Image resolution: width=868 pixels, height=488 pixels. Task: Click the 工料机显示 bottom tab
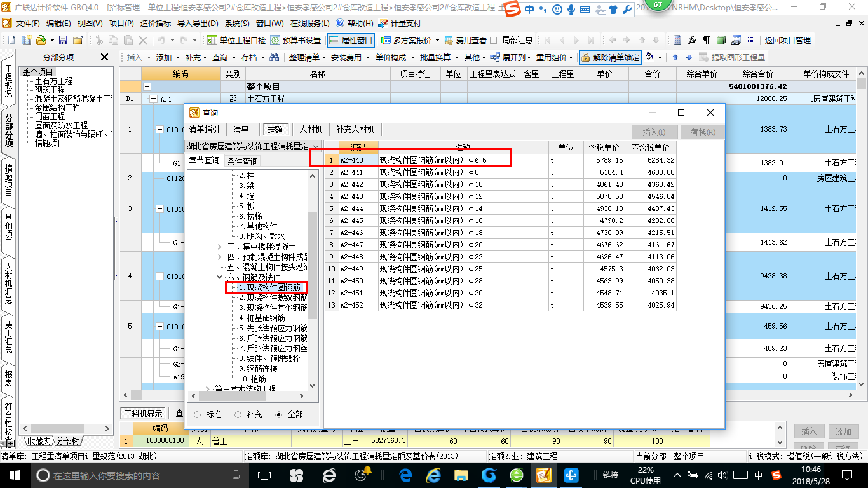click(144, 413)
